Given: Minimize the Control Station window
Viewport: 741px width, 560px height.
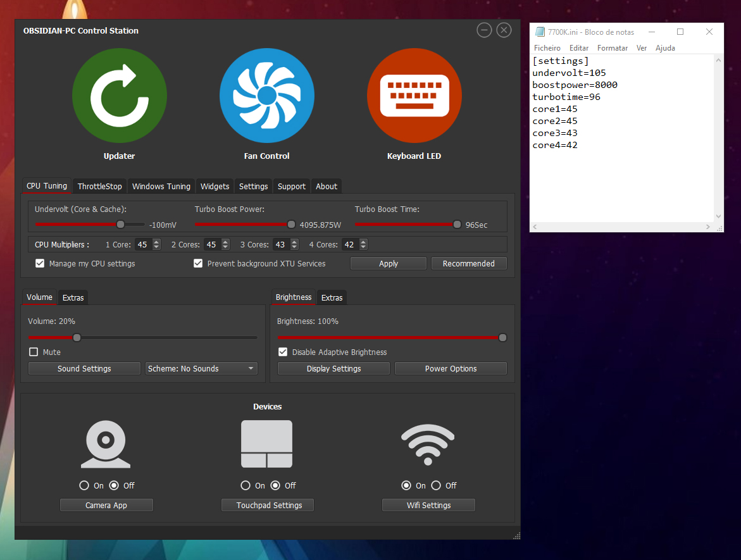Looking at the screenshot, I should click(484, 30).
